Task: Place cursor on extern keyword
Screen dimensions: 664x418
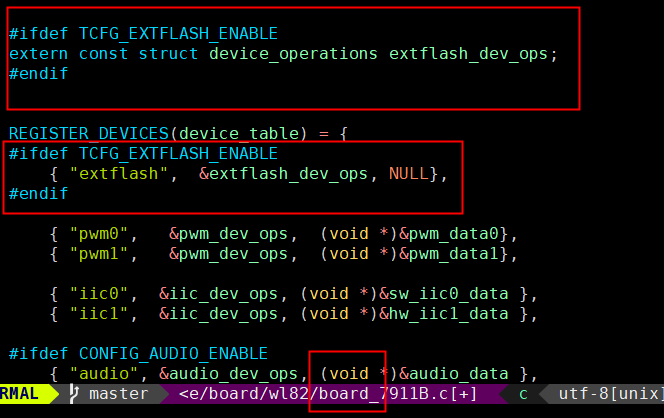Action: coord(38,53)
